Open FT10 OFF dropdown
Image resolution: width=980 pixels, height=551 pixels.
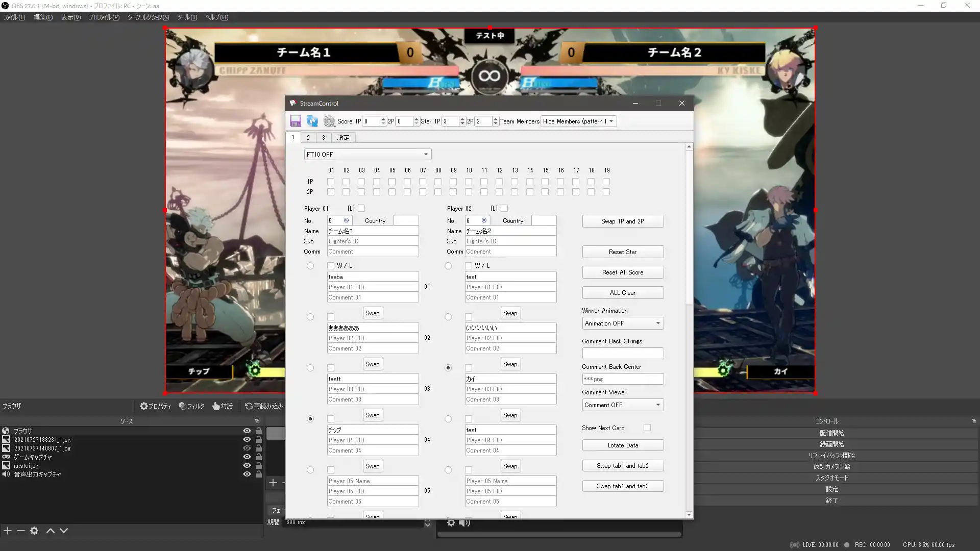pyautogui.click(x=367, y=154)
